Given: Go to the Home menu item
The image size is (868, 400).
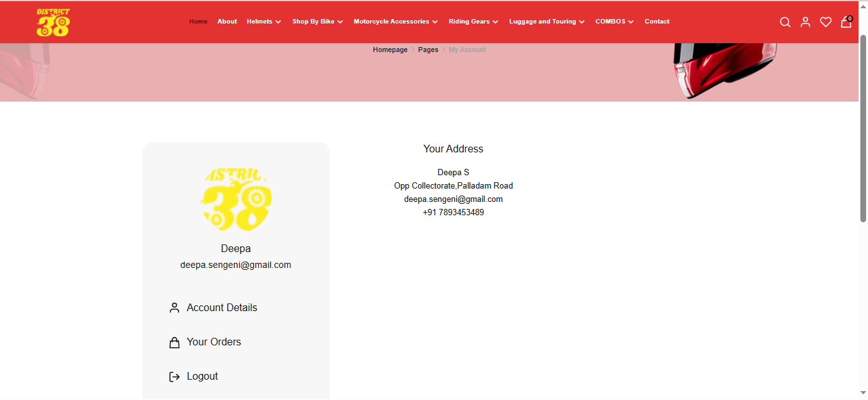Looking at the screenshot, I should (x=198, y=22).
